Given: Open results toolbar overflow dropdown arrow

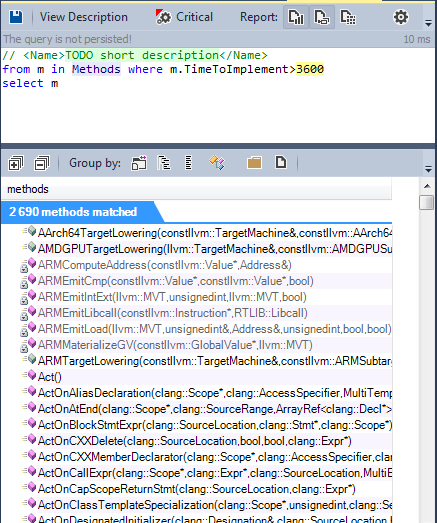Looking at the screenshot, I should 428,169.
